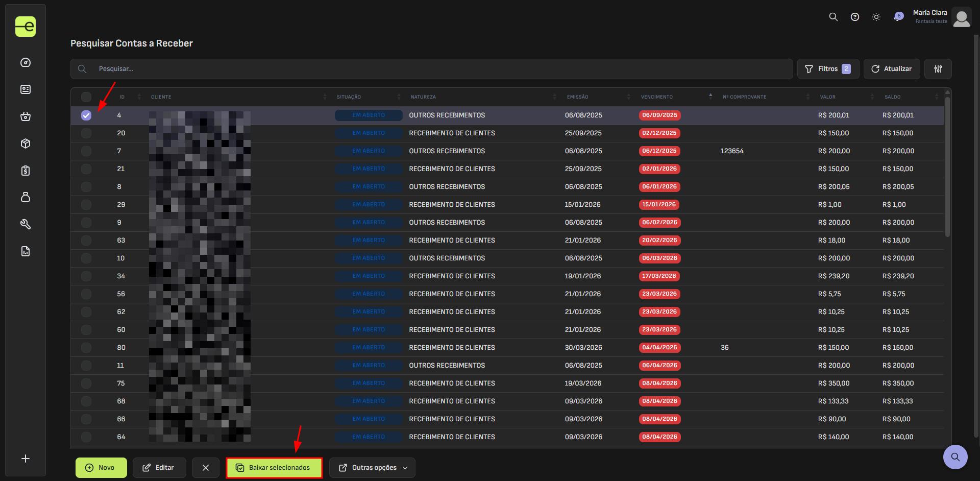Image resolution: width=980 pixels, height=481 pixels.
Task: Toggle the select-all header checkbox
Action: (x=86, y=97)
